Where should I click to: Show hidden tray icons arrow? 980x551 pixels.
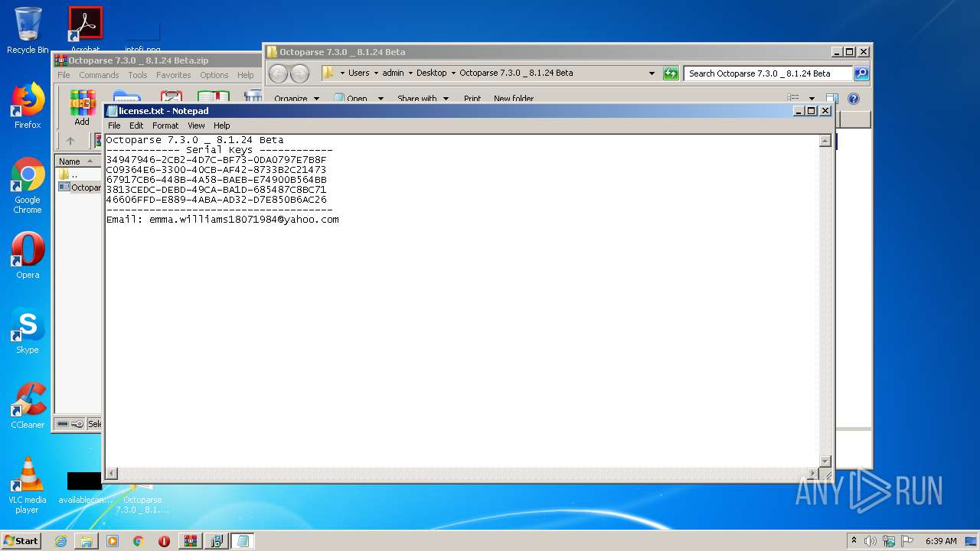(x=854, y=540)
